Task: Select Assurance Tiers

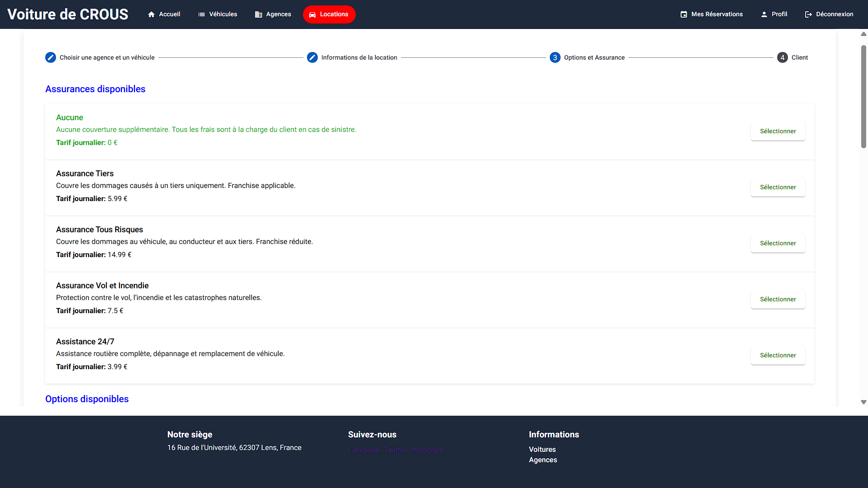Action: coord(778,187)
